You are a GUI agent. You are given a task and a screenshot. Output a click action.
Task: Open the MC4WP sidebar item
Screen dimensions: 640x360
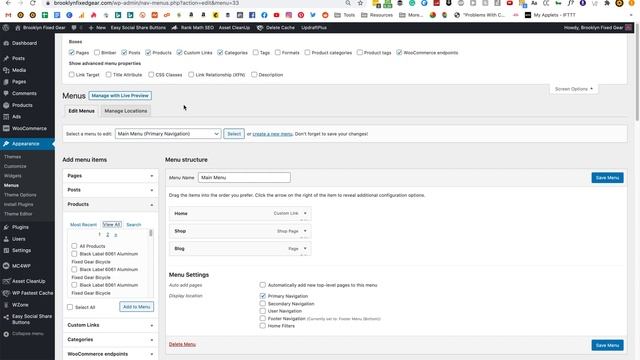(21, 266)
